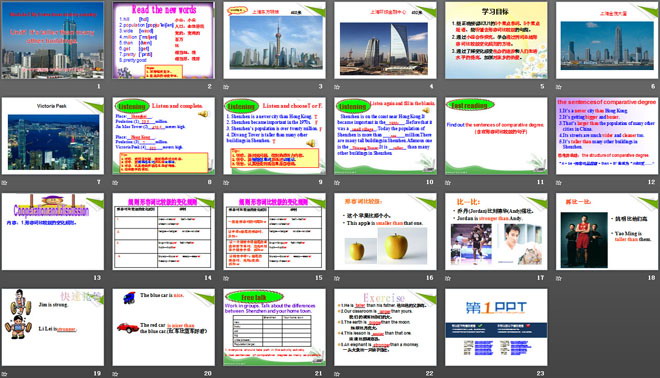Click the animation star icon under slide 3
This screenshot has width=660, height=378.
(x=226, y=87)
